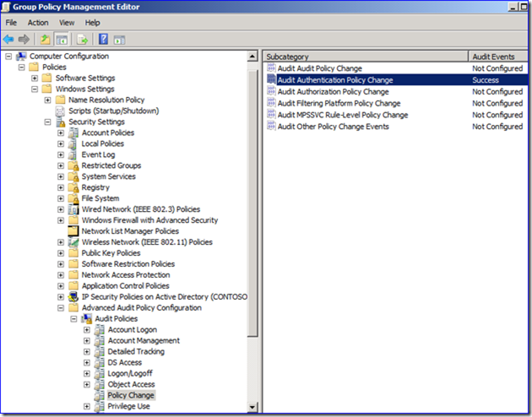The height and width of the screenshot is (417, 532).
Task: Select Network Access Protection tree node
Action: point(126,275)
